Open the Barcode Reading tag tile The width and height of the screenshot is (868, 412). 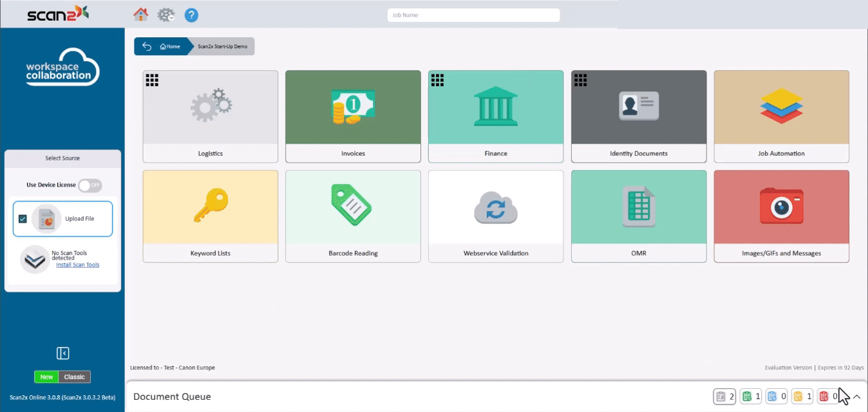click(x=353, y=216)
